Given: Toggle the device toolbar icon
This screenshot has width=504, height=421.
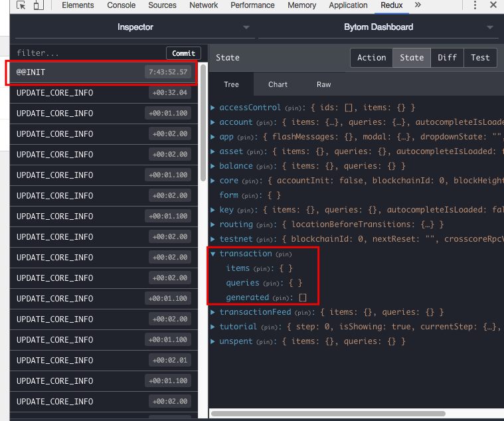Looking at the screenshot, I should tap(39, 5).
